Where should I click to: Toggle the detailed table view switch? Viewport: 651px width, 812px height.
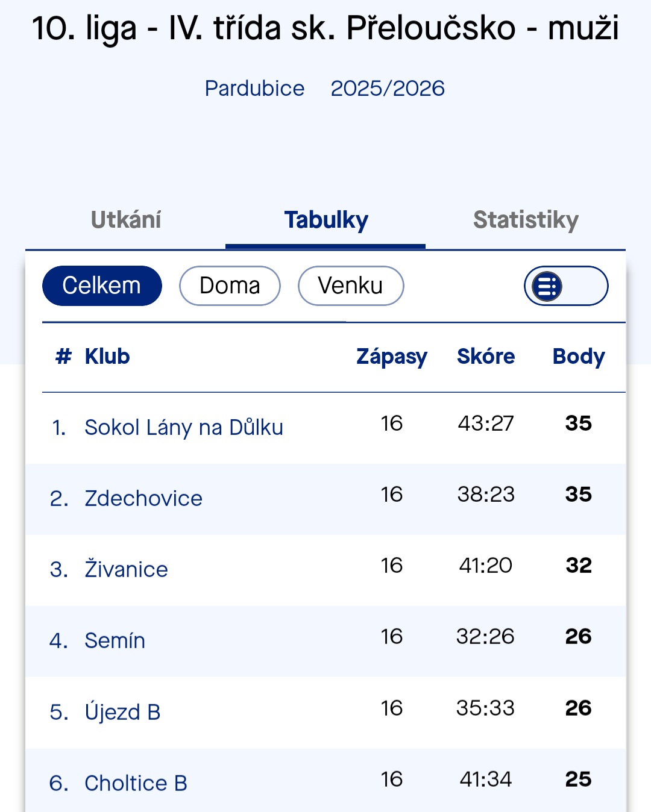[x=565, y=286]
